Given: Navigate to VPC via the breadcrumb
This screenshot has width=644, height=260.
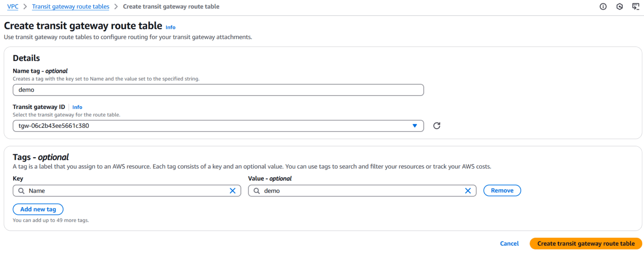Looking at the screenshot, I should [12, 6].
